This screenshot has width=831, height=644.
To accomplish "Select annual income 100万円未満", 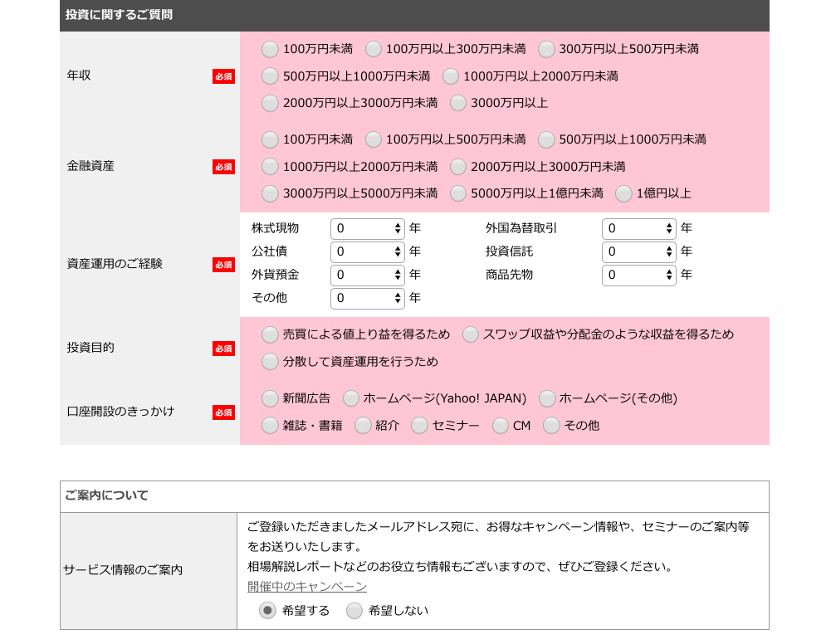I will coord(270,49).
